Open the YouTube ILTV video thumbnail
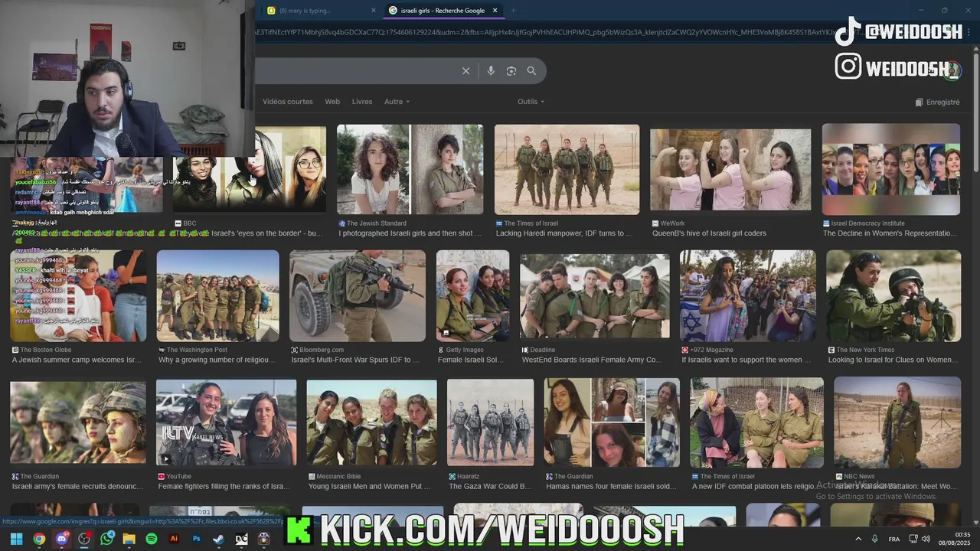The height and width of the screenshot is (551, 980). pyautogui.click(x=227, y=422)
